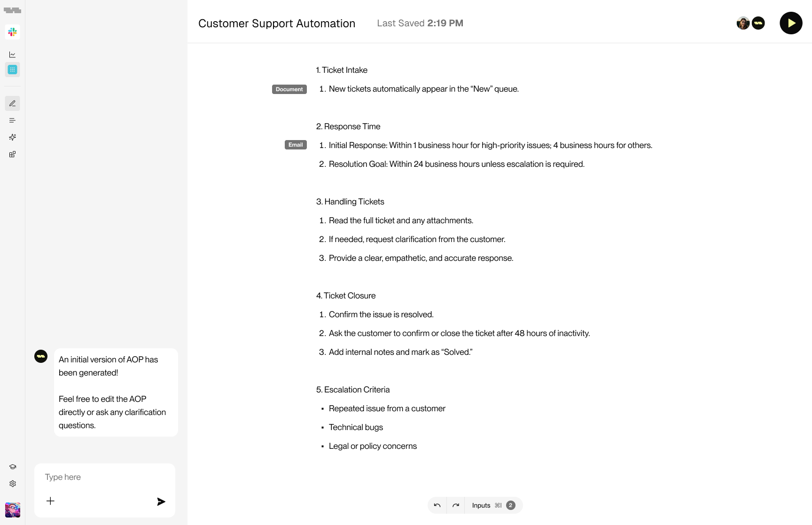This screenshot has height=525, width=812.
Task: Run the AOP with play button
Action: tap(791, 23)
